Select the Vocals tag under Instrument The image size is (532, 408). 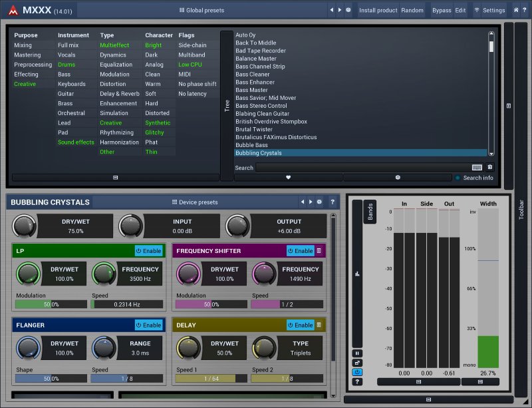(66, 55)
